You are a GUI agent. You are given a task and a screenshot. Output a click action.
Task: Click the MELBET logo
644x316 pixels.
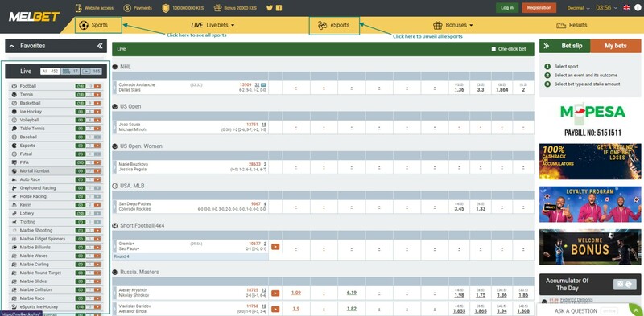tap(34, 17)
